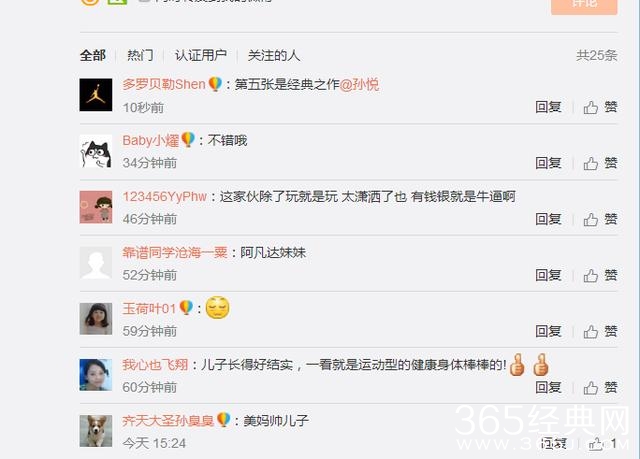Reply to 123456YyPhw's comment
Viewport: 640px width, 459px height.
[548, 220]
